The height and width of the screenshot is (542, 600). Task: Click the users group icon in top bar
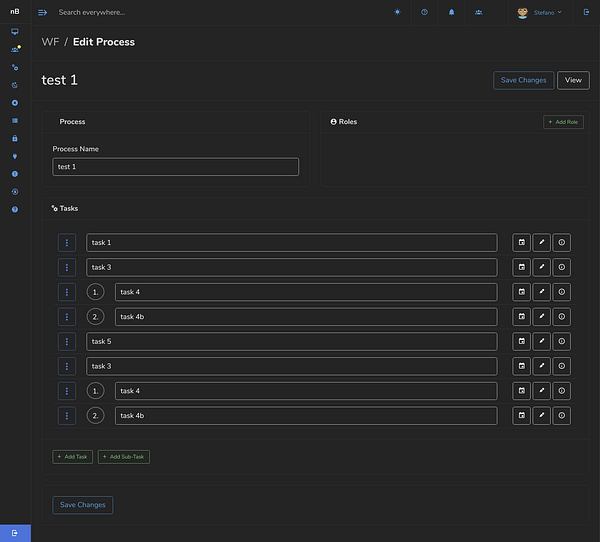(478, 12)
